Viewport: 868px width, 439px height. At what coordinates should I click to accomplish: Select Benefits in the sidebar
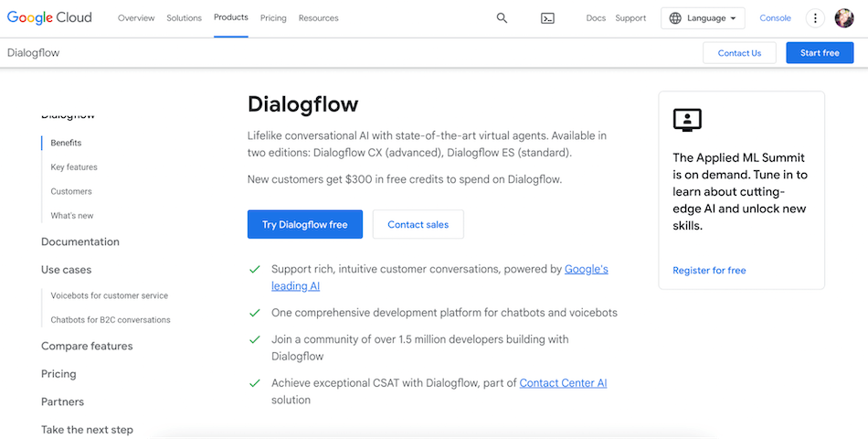(x=66, y=143)
